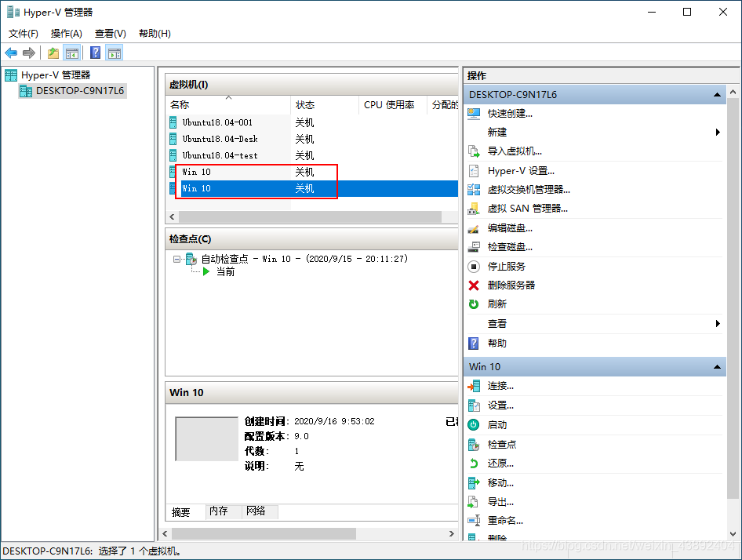The height and width of the screenshot is (560, 742).
Task: Click the Forward arrow toolbar icon
Action: [29, 53]
